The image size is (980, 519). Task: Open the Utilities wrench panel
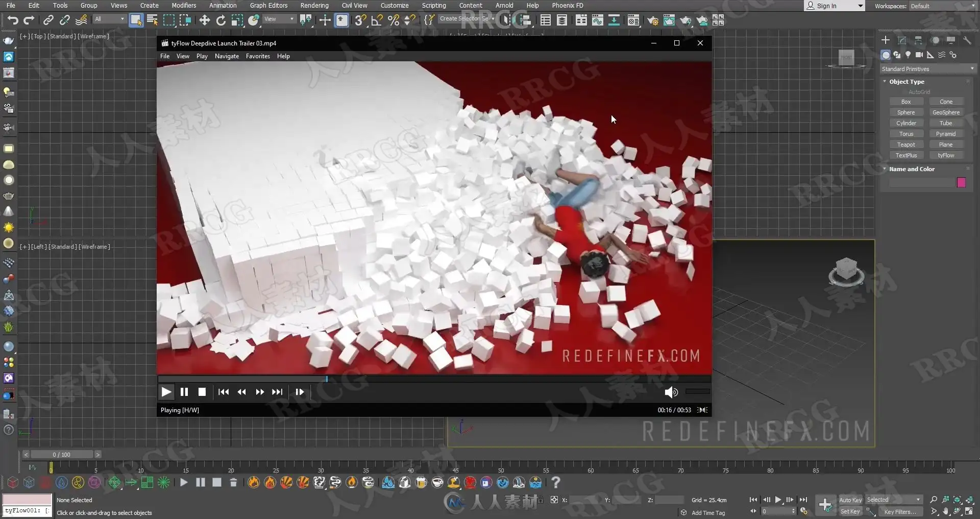(967, 40)
